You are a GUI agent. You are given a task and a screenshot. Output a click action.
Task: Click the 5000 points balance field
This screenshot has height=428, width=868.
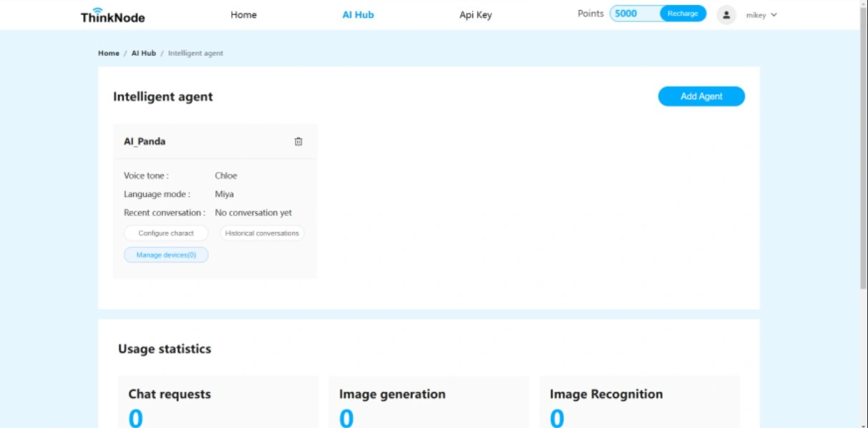pyautogui.click(x=633, y=14)
